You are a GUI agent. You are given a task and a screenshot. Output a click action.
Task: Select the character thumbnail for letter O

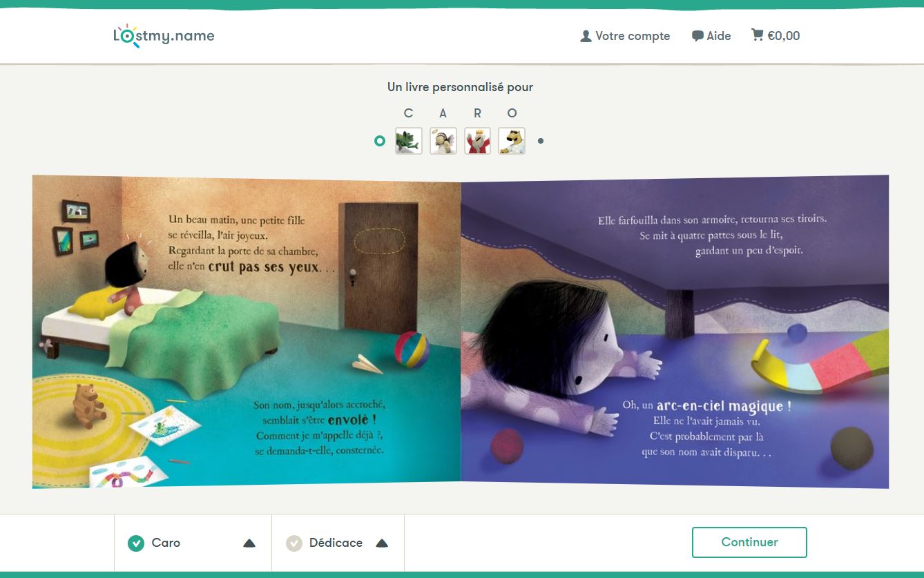point(512,141)
